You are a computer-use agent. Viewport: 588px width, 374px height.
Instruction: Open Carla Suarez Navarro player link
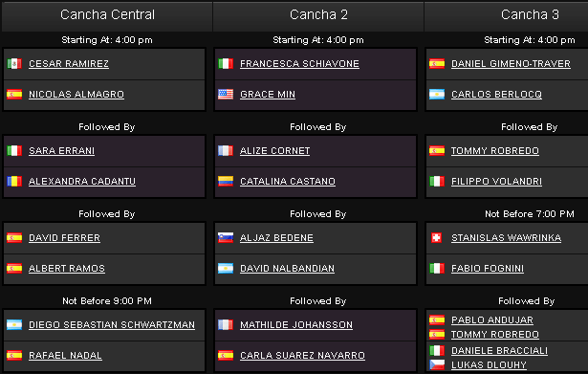(x=302, y=355)
